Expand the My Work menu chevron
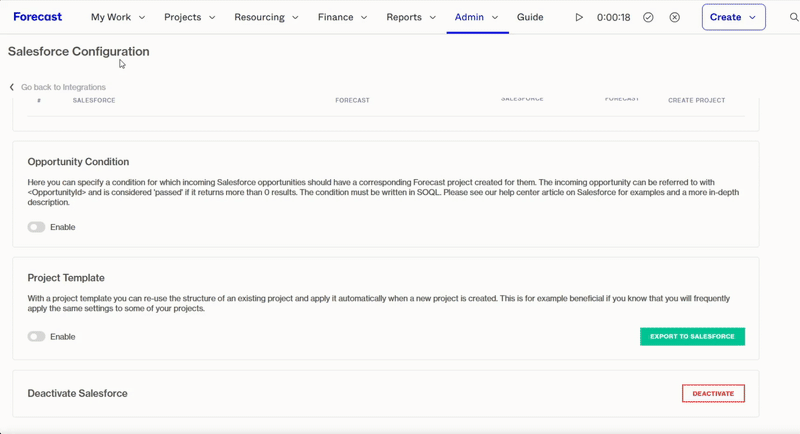This screenshot has height=434, width=800. [142, 17]
